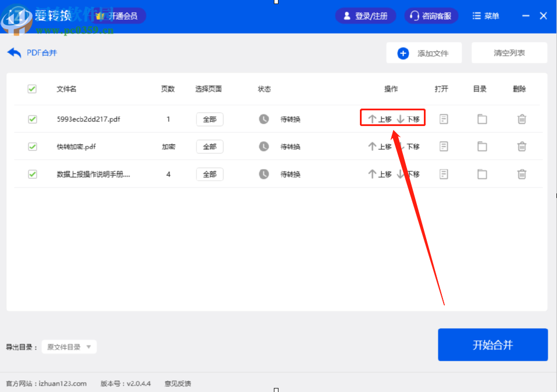Click clock status icon of 数据上报操作说明手册

[x=263, y=174]
